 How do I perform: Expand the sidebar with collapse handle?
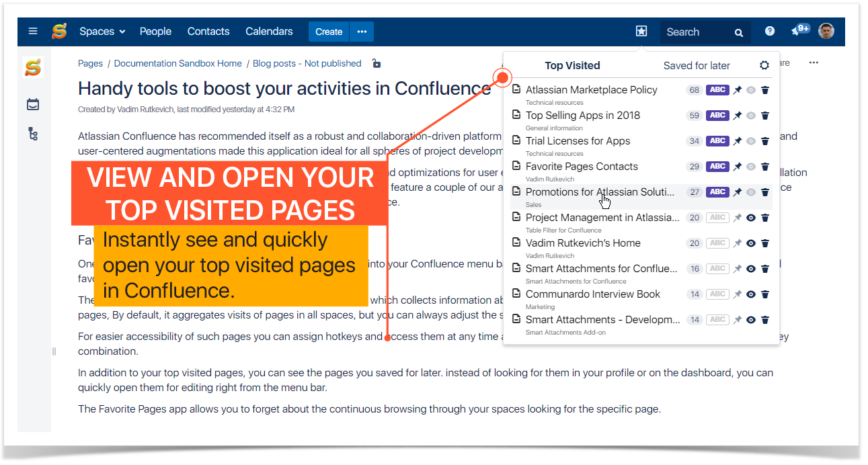[x=54, y=351]
